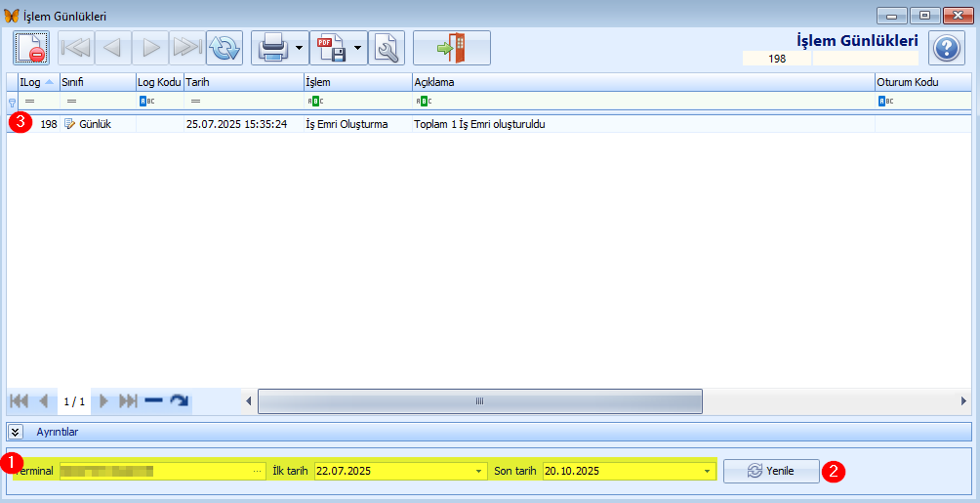Open the Son tarih date dropdown
The width and height of the screenshot is (980, 503).
pos(709,472)
